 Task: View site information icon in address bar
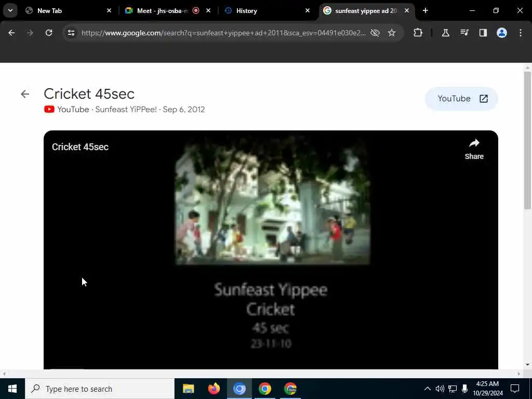click(71, 33)
